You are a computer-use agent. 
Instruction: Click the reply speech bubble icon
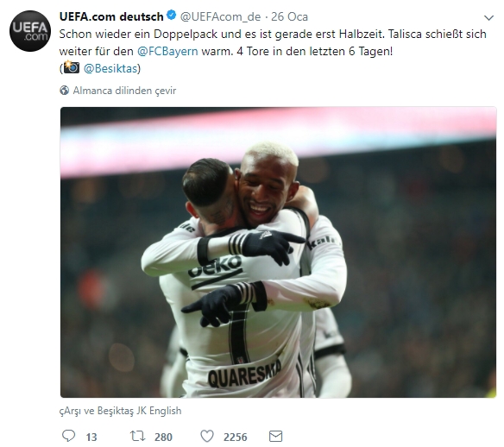click(x=68, y=436)
